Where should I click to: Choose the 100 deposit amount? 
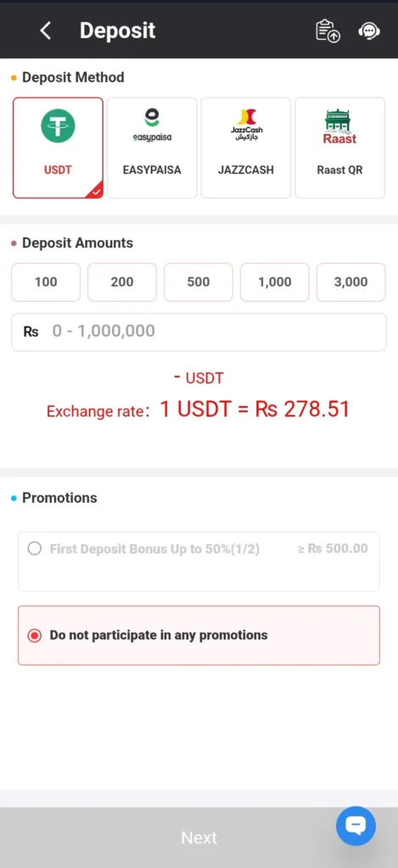46,282
